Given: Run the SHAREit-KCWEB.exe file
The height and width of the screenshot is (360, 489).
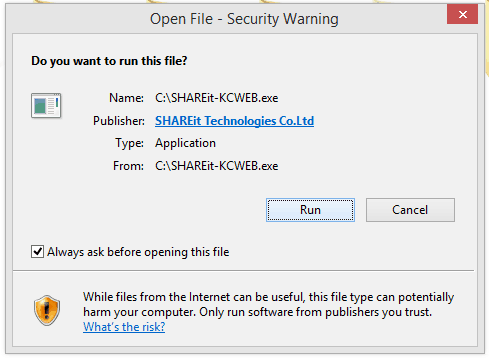Looking at the screenshot, I should point(310,210).
